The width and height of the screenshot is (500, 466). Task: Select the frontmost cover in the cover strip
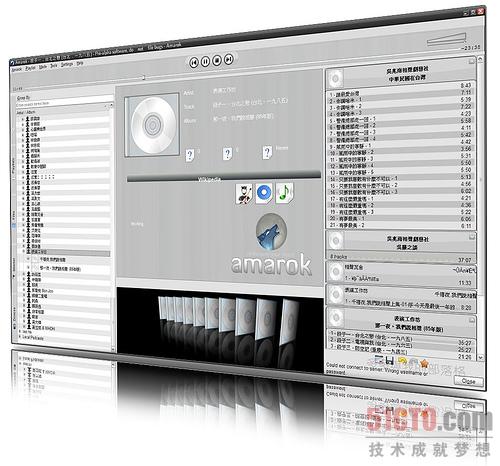[x=288, y=322]
